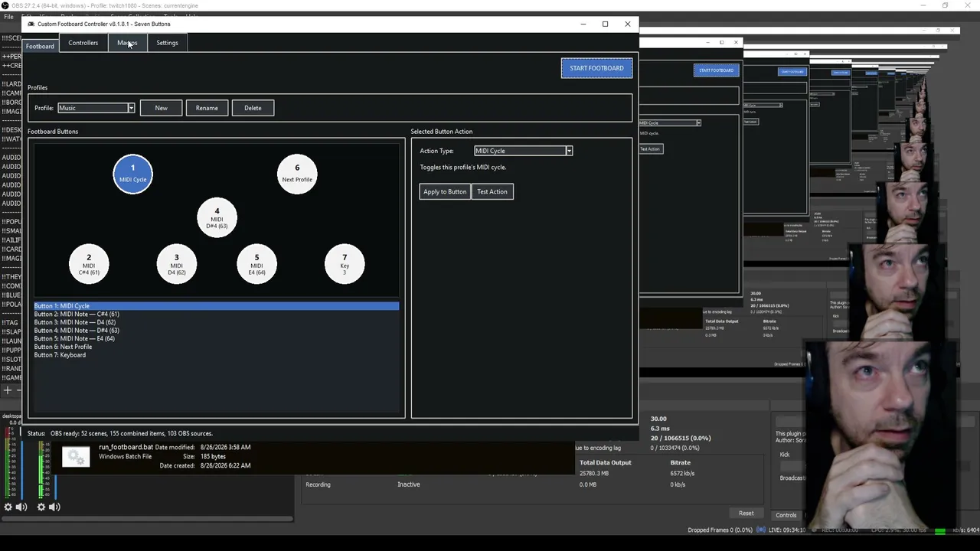Create a new profile with New
Image resolution: width=980 pixels, height=551 pixels.
tap(161, 108)
